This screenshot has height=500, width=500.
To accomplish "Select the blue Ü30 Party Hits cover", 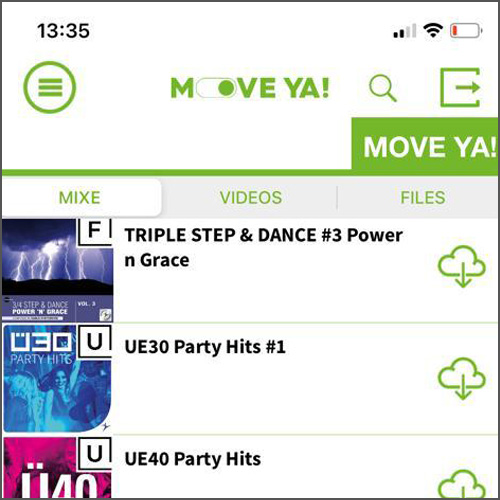I will click(x=57, y=379).
